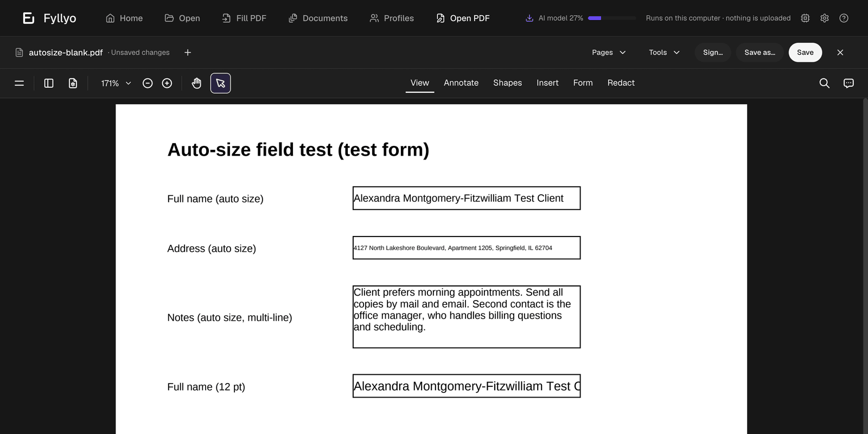Click the Address (auto size) field
Screen dimensions: 868x434
(467, 248)
